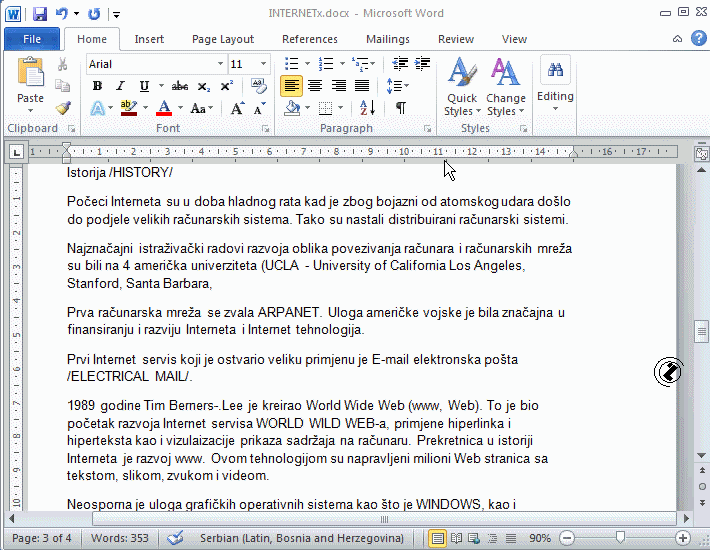The height and width of the screenshot is (550, 710).
Task: Click the zoom slider handle
Action: (620, 538)
